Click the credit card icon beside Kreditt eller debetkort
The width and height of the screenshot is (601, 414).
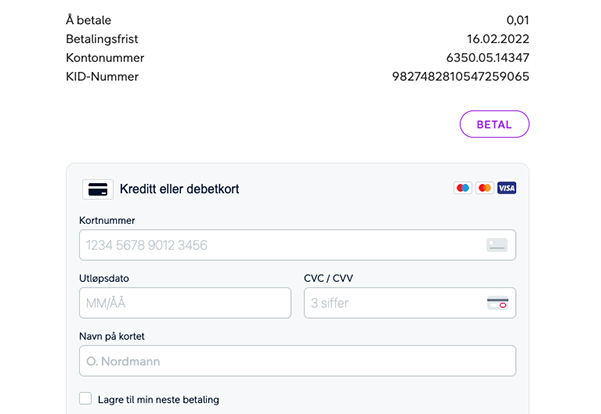tap(98, 189)
